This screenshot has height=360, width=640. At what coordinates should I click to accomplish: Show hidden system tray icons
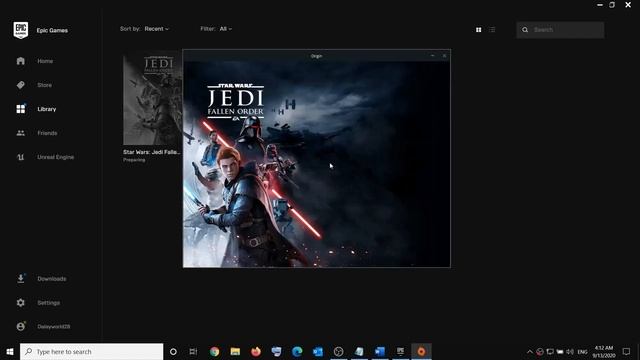(x=529, y=351)
